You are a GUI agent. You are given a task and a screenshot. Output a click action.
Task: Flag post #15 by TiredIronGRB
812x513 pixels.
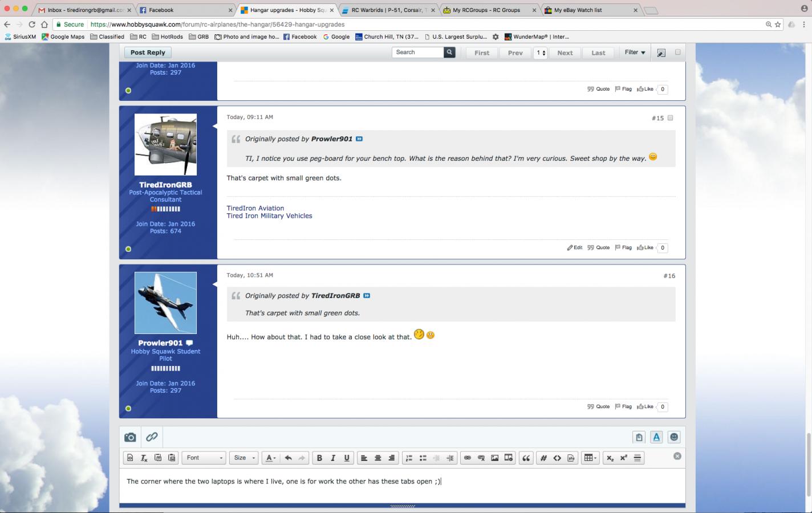623,247
